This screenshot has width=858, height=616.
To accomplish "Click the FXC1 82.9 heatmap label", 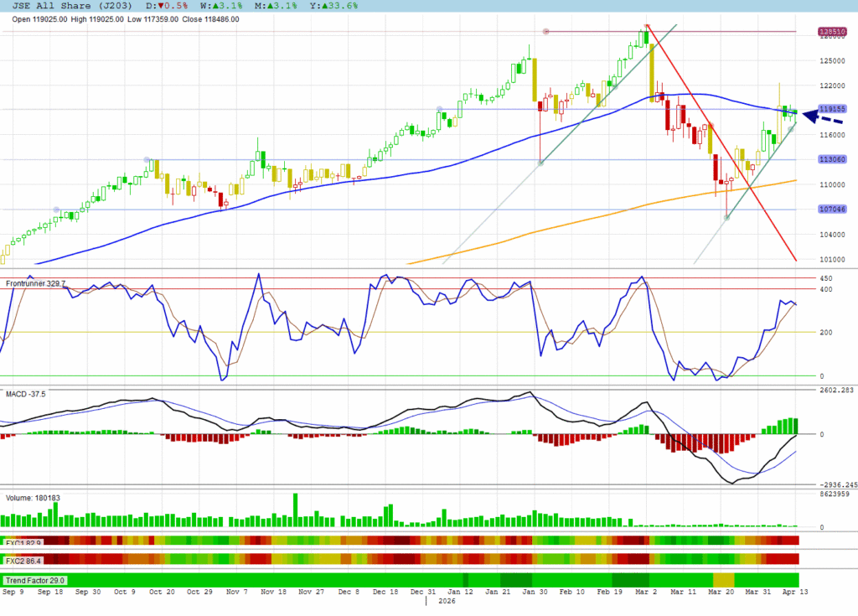I will tap(23, 542).
